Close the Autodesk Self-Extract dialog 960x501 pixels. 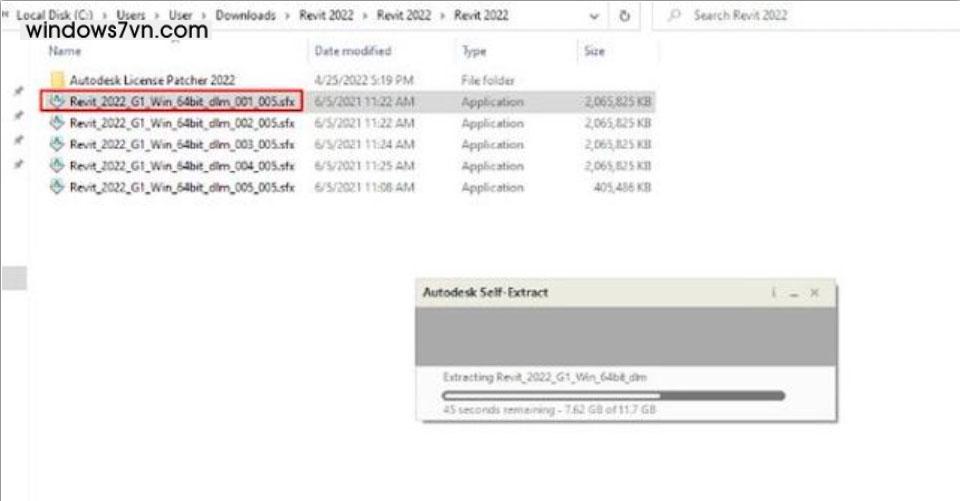pyautogui.click(x=814, y=293)
